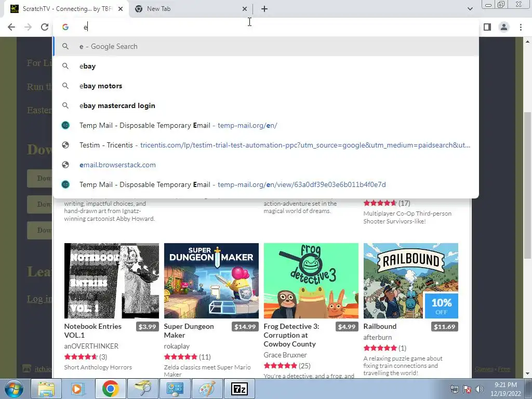Select the 'ebay' suggestion
The image size is (532, 399).
point(266,66)
